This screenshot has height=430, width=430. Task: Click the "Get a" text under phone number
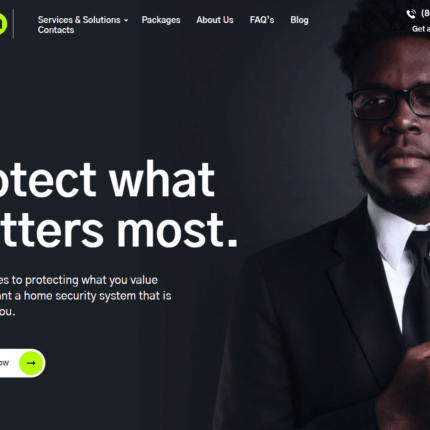(x=421, y=29)
